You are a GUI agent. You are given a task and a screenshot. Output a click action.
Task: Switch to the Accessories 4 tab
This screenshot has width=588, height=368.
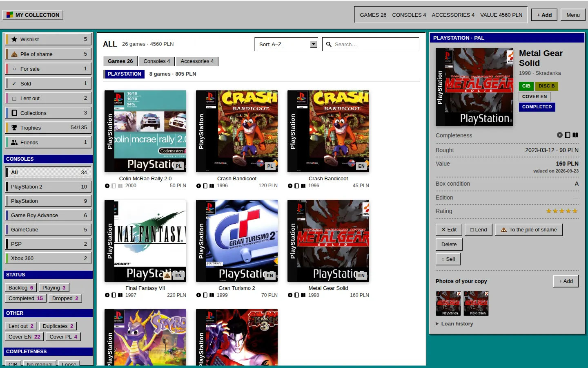click(x=197, y=61)
